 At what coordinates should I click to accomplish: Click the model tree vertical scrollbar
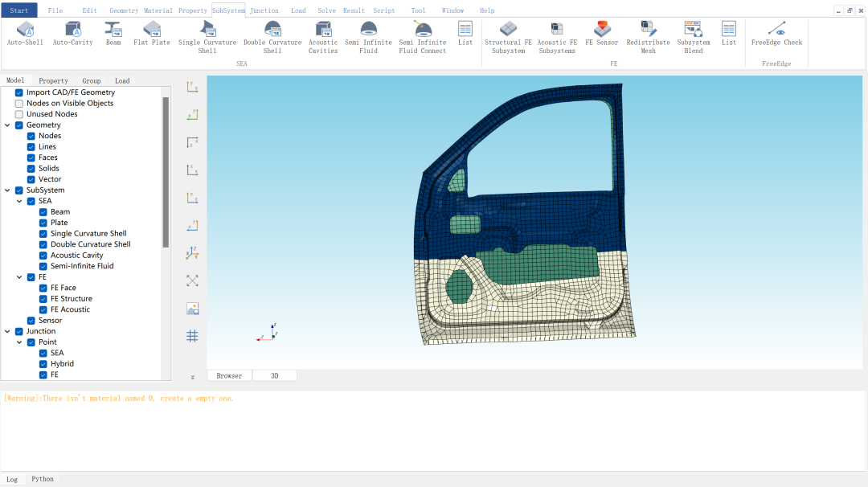pos(166,172)
